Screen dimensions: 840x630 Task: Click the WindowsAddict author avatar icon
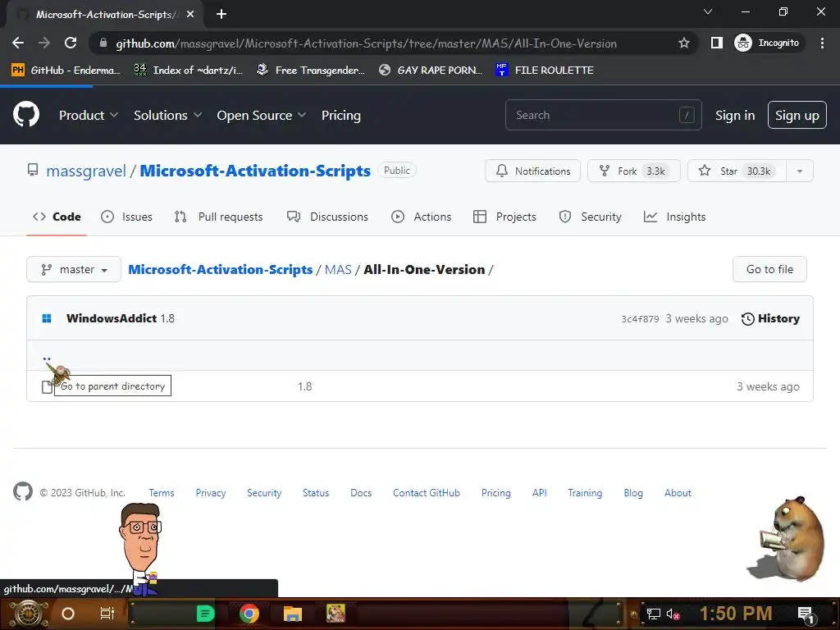47,318
